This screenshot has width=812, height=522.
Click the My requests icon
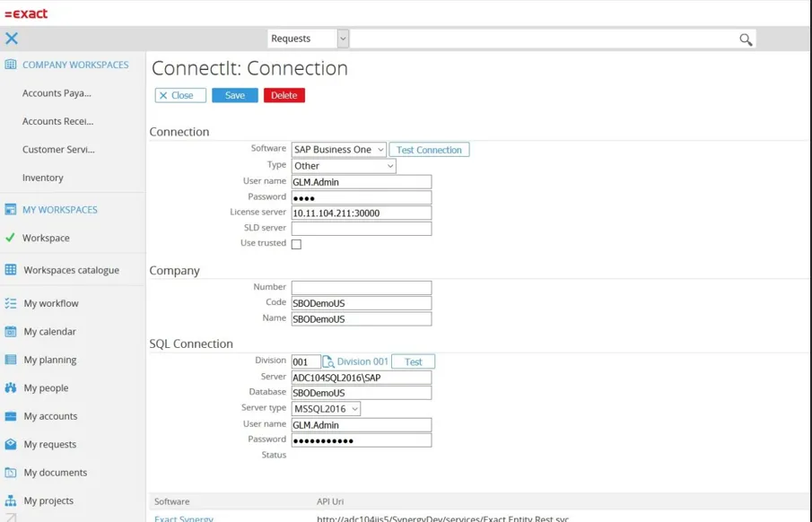(x=11, y=444)
